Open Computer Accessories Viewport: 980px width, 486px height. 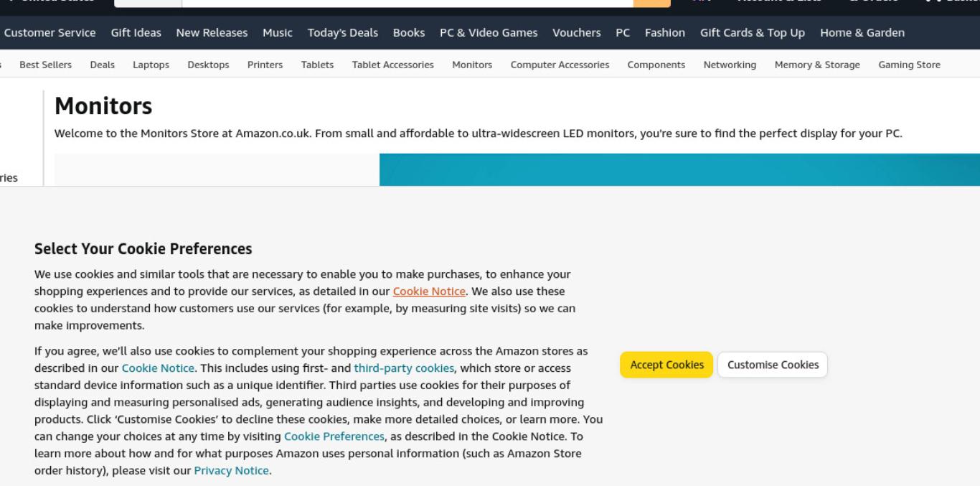click(560, 65)
